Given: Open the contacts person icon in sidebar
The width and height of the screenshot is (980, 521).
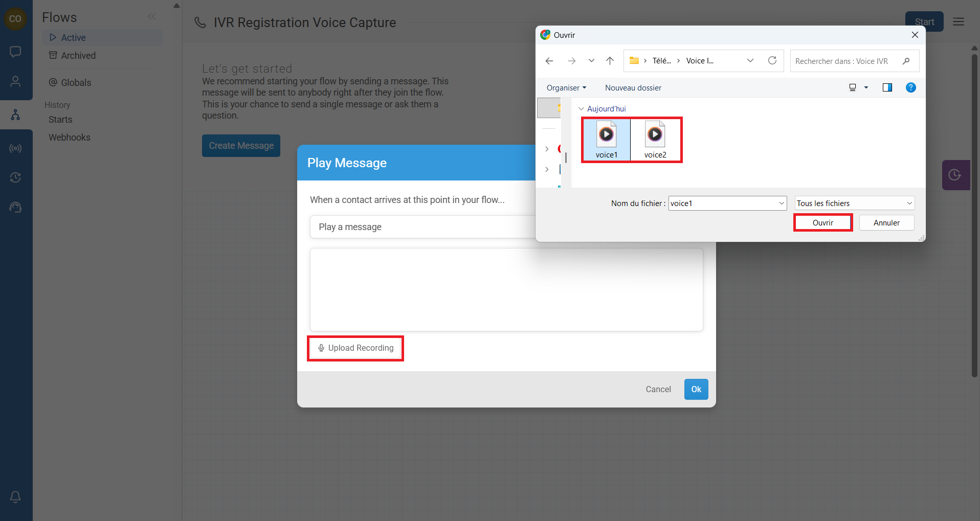Looking at the screenshot, I should click(15, 81).
